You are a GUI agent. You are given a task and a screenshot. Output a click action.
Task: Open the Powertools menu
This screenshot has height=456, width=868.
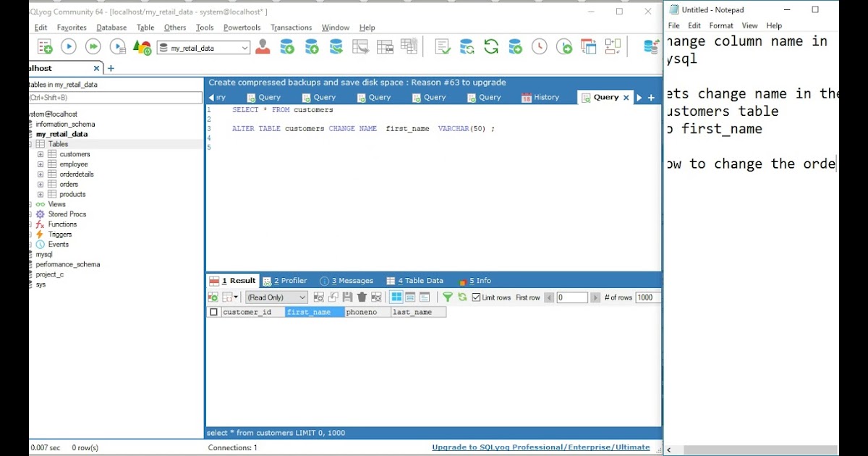tap(242, 28)
